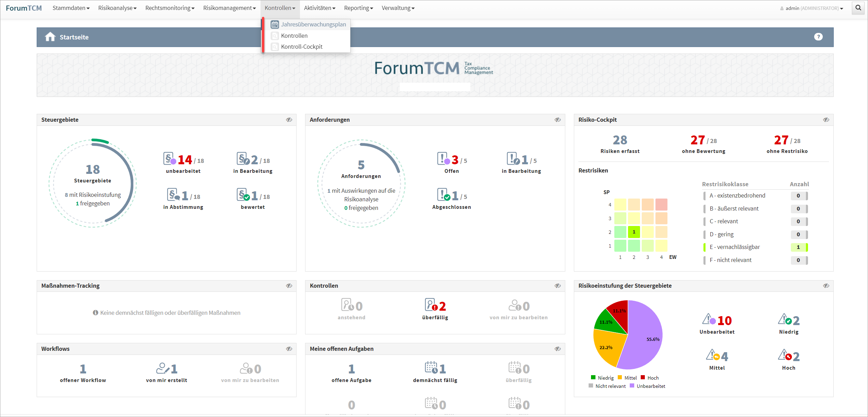Click 27 ohne Bewertung count

coord(697,140)
